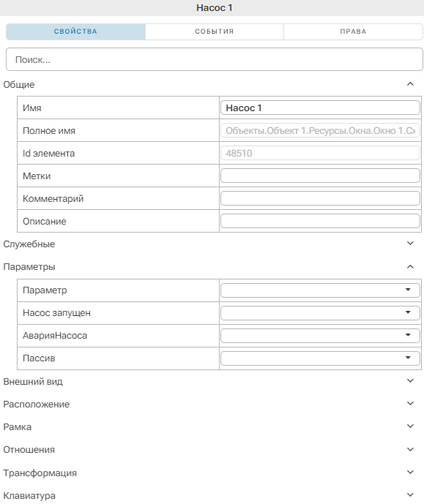This screenshot has width=424, height=504.
Task: Expand the Отношения section
Action: coord(410,449)
